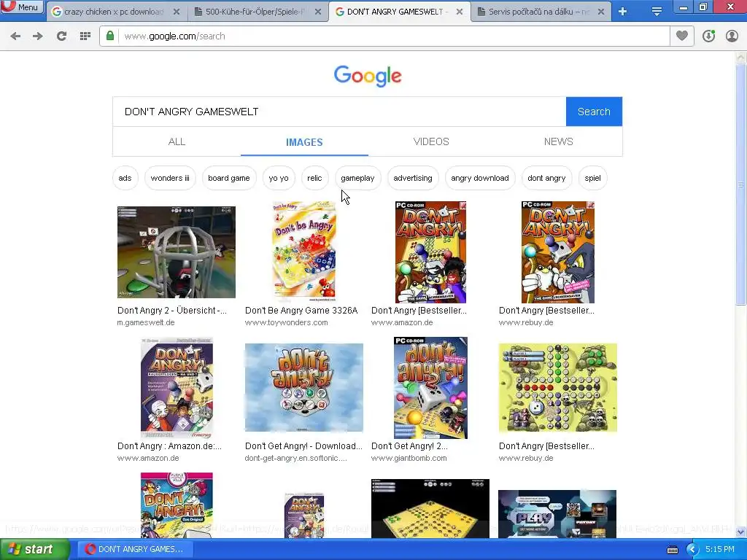Go back to the previous page
Image resolution: width=747 pixels, height=560 pixels.
tap(15, 36)
